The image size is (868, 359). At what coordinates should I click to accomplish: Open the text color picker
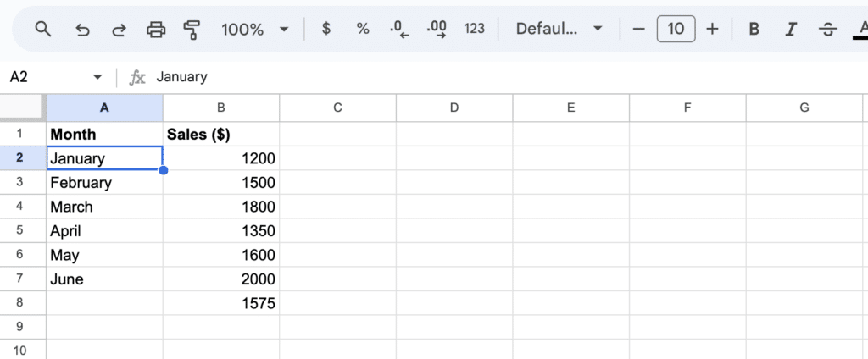click(x=860, y=30)
